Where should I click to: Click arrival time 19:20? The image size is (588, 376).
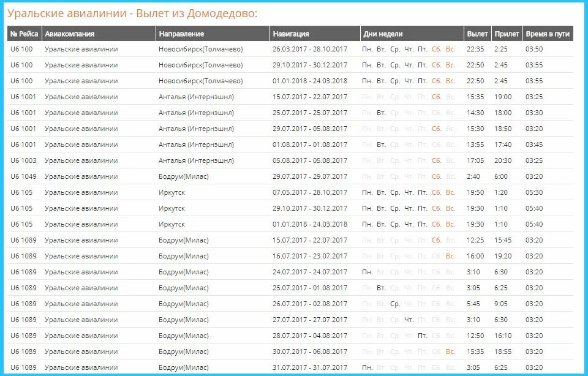point(502,256)
